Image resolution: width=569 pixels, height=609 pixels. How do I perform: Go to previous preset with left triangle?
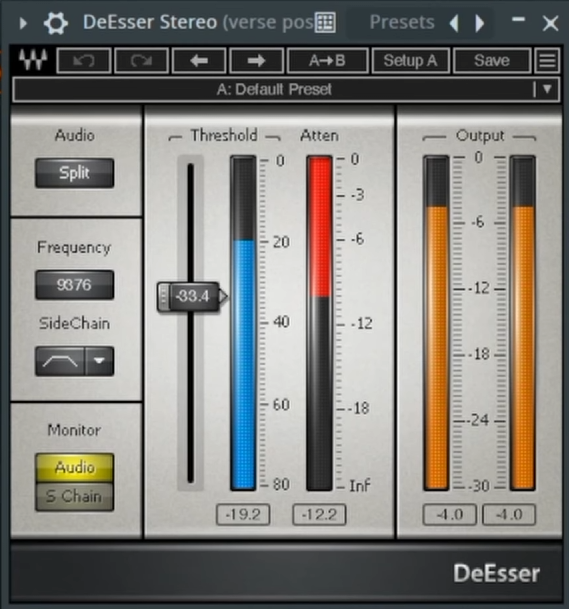click(454, 23)
